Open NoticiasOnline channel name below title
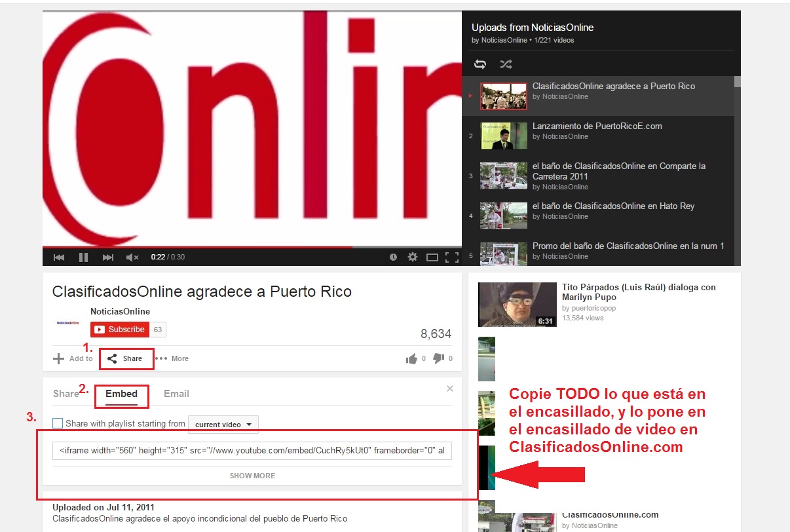Image resolution: width=790 pixels, height=532 pixels. coord(120,311)
